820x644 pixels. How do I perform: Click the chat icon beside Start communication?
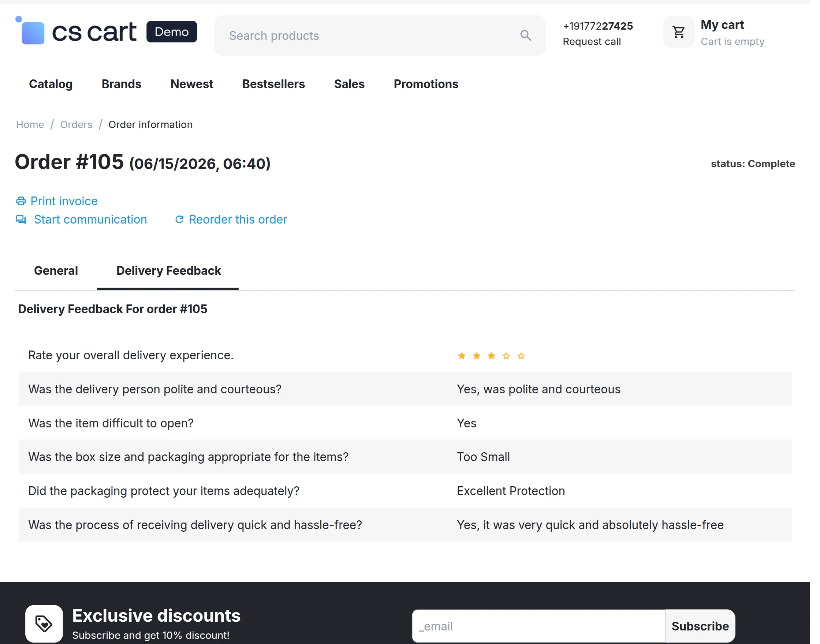pos(21,220)
